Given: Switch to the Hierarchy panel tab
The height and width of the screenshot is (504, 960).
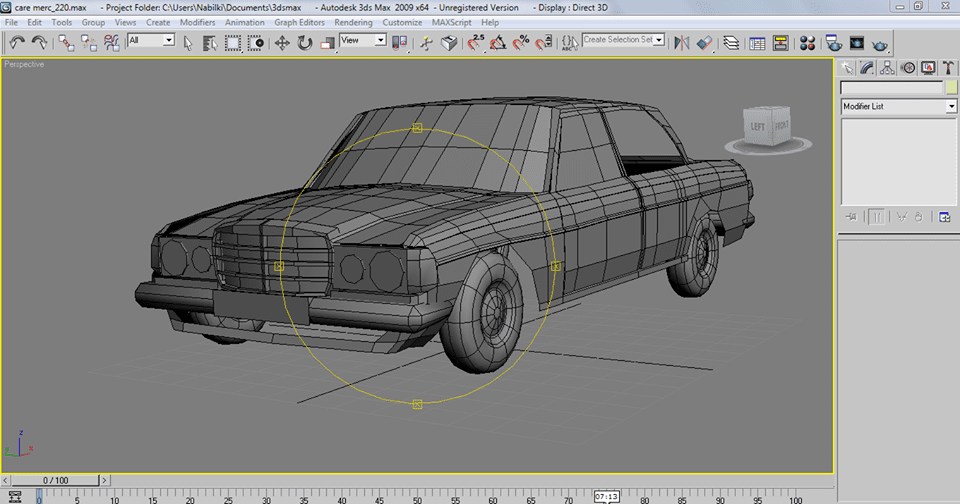Looking at the screenshot, I should point(887,68).
